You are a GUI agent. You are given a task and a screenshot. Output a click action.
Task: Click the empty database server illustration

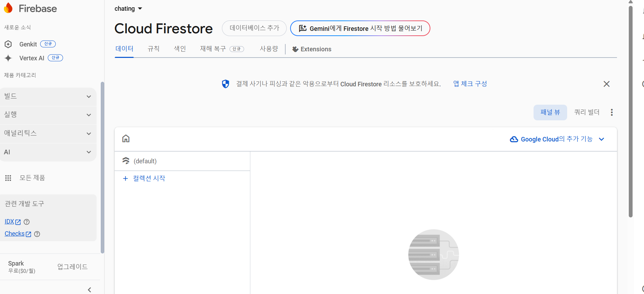[x=433, y=255]
